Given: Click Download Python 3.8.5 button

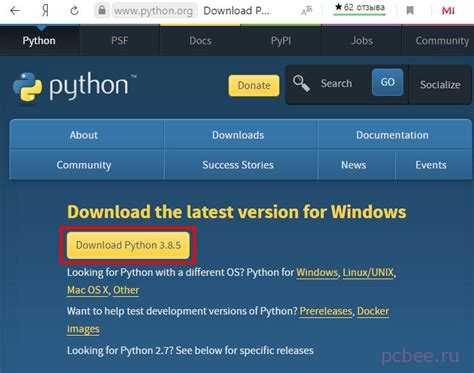Looking at the screenshot, I should point(128,245).
